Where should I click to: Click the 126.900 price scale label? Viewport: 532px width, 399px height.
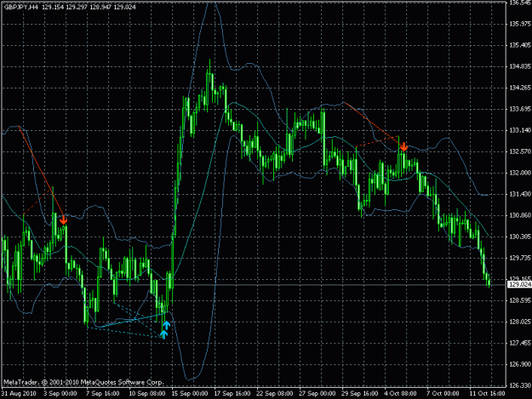coord(520,364)
